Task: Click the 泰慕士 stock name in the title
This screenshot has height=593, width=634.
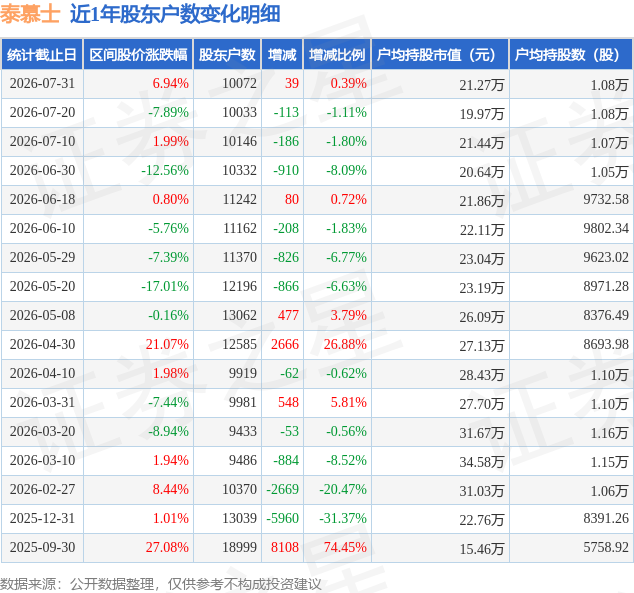Action: pyautogui.click(x=30, y=15)
